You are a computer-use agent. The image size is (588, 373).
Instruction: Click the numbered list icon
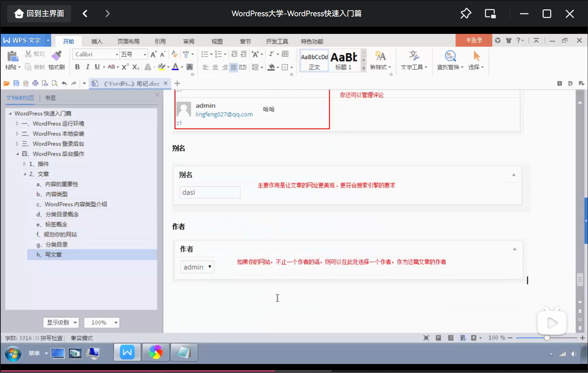(x=218, y=54)
